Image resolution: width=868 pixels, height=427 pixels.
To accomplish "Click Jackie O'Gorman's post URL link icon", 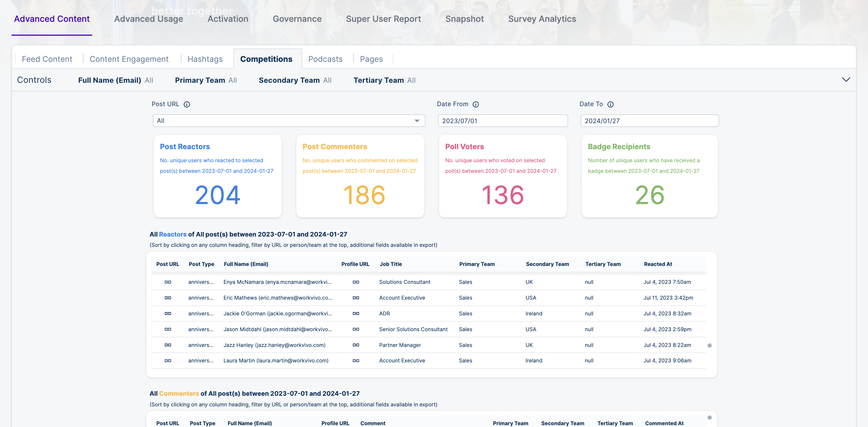I will tap(168, 314).
